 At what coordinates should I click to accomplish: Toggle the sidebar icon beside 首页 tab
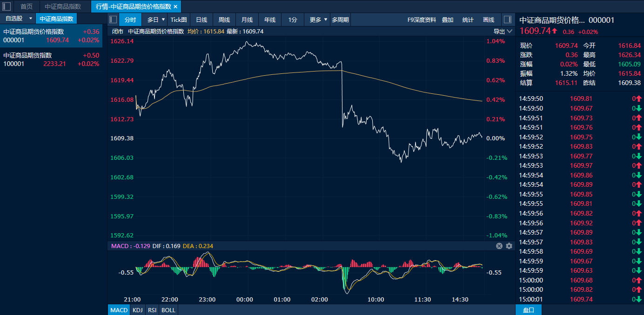coord(7,7)
